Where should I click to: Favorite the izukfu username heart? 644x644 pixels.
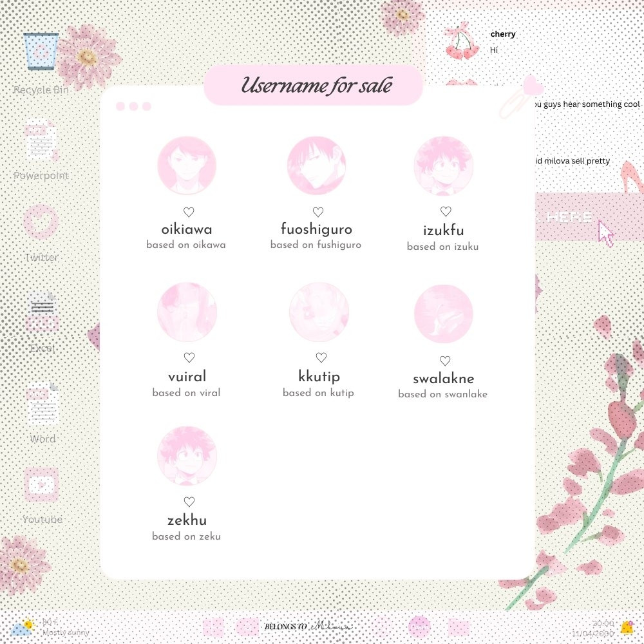(x=446, y=211)
